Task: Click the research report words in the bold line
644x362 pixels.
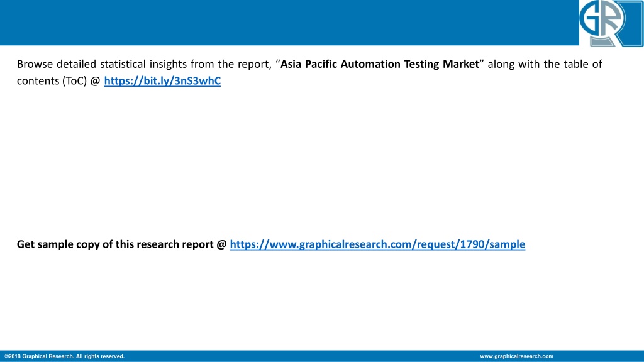Action: (x=175, y=244)
